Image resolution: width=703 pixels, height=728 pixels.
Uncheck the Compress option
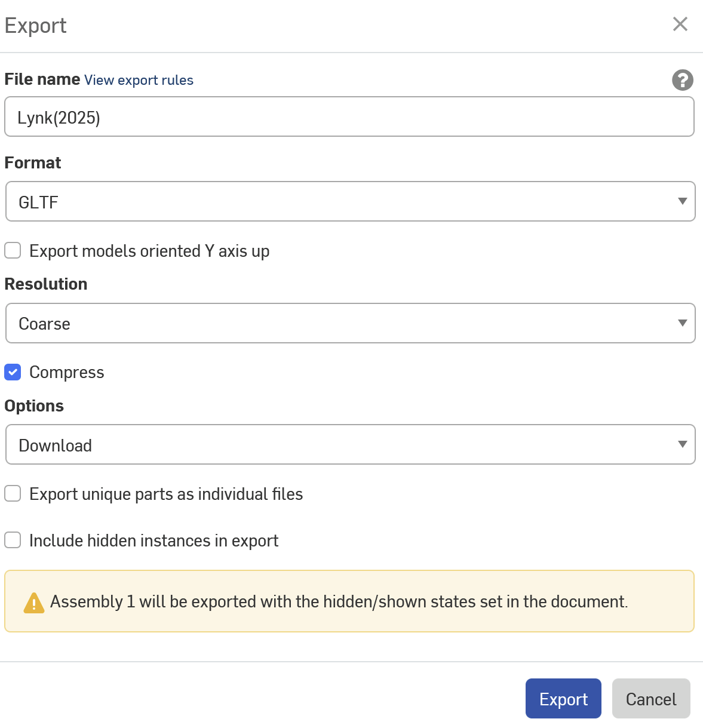13,372
